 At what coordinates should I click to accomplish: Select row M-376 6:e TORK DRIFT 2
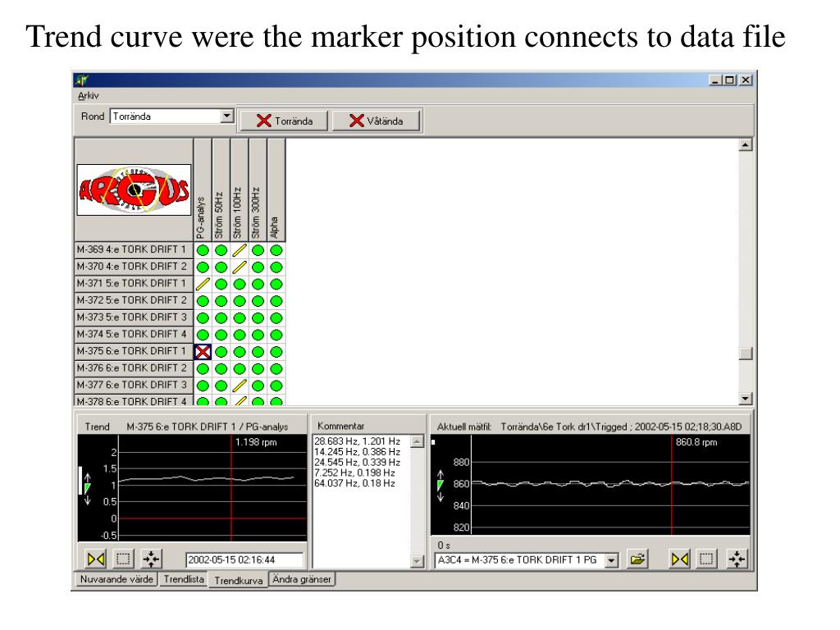(134, 368)
